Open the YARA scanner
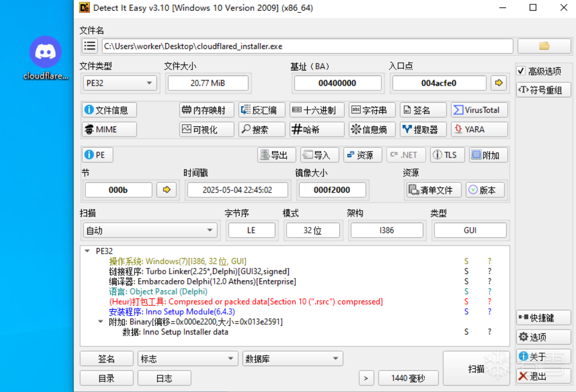The width and height of the screenshot is (576, 392). [479, 129]
